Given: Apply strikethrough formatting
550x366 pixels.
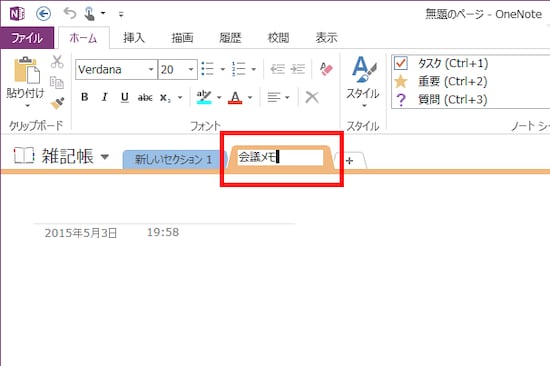Looking at the screenshot, I should (145, 97).
